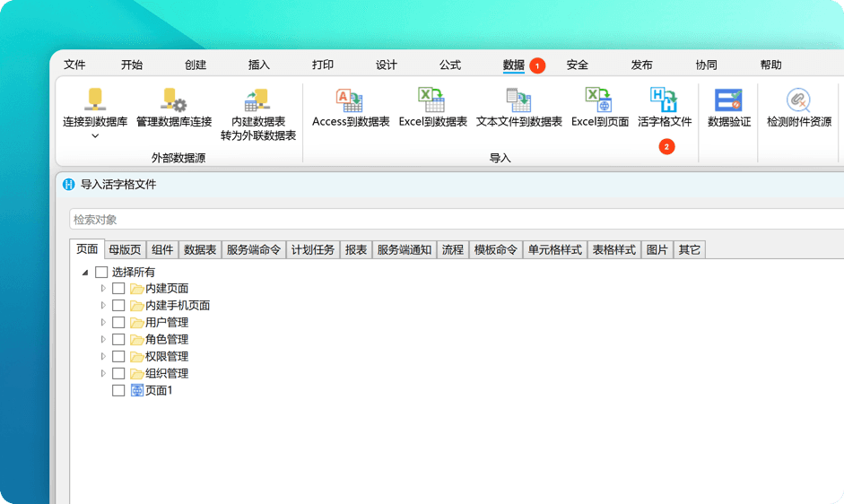
Task: Expand the 权限管理 tree node
Action: point(103,356)
